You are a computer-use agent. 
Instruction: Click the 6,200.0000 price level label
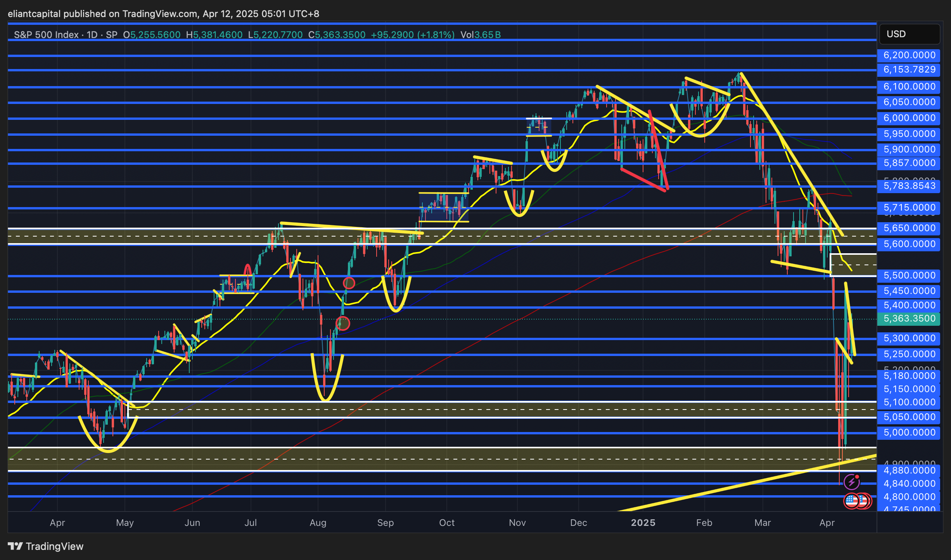coord(909,55)
